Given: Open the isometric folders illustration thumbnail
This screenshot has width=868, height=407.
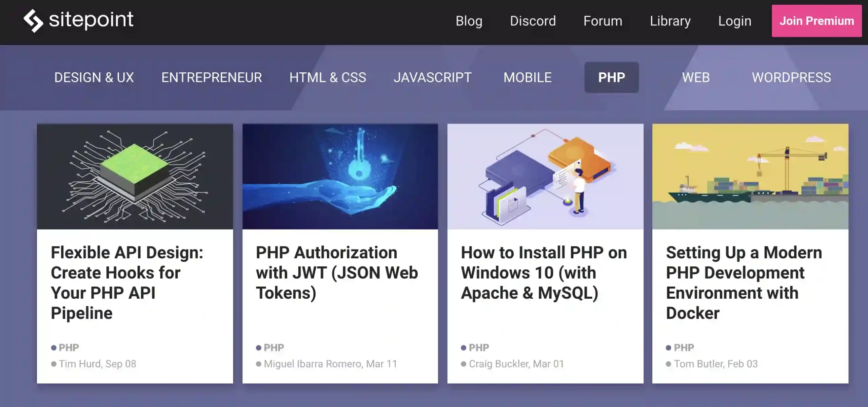Looking at the screenshot, I should (x=545, y=177).
